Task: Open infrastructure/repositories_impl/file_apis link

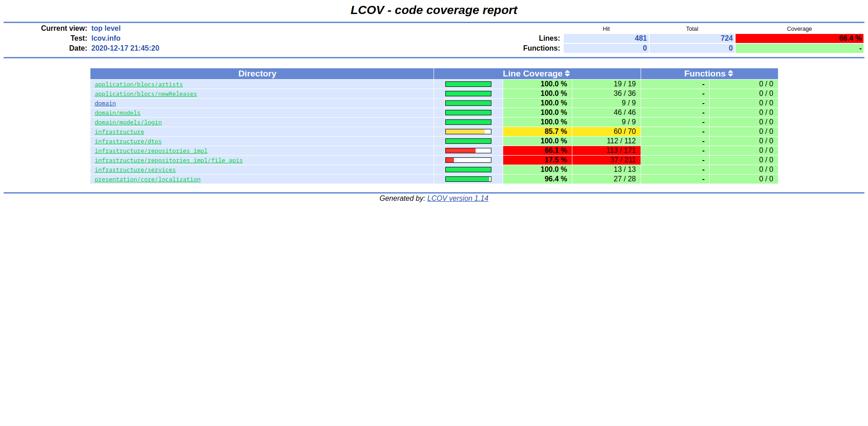Action: [x=169, y=161]
